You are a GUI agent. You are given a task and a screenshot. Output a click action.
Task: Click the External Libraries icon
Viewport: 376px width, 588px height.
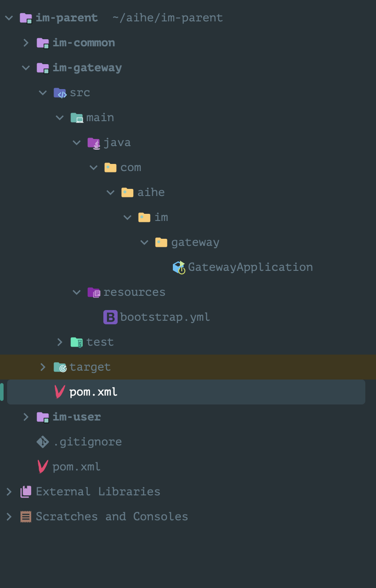26,492
